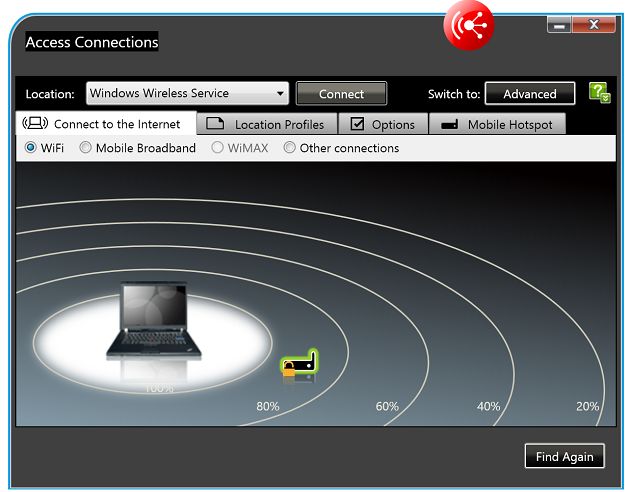Switch to the Location Profiles tab

pos(267,124)
